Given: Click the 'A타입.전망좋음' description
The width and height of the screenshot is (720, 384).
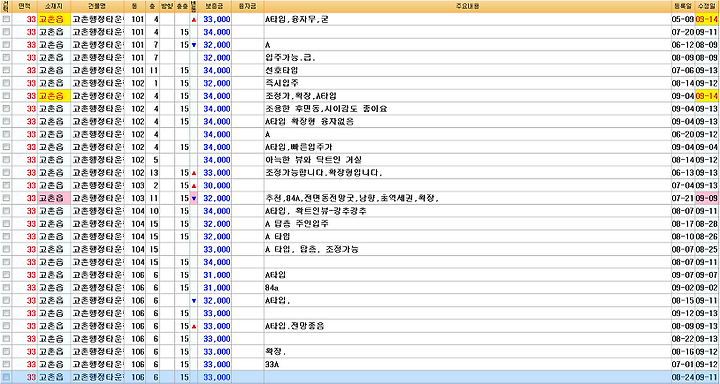Looking at the screenshot, I should coord(295,327).
